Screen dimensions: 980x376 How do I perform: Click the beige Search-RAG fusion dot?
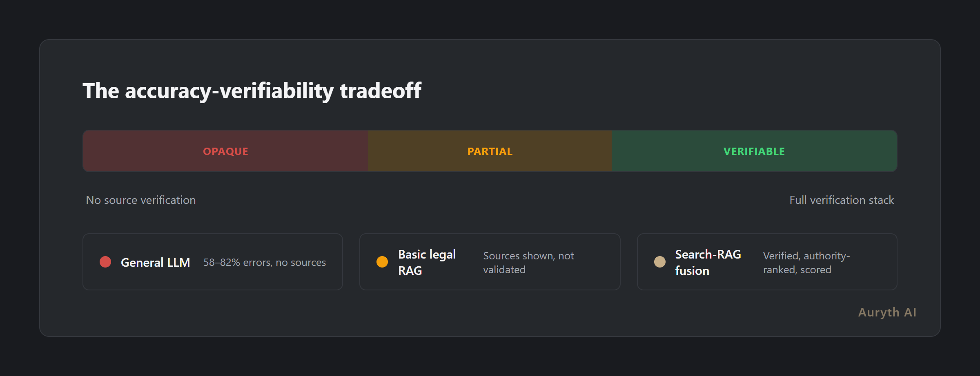[x=659, y=262]
